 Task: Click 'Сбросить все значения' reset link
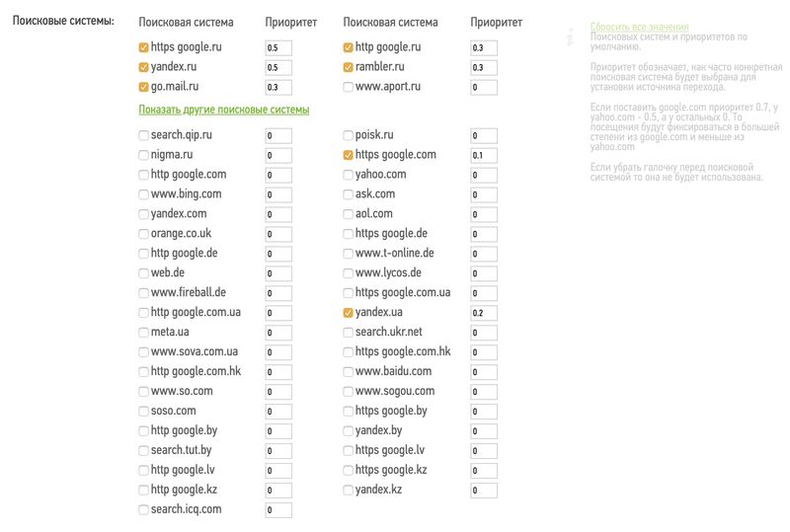tap(639, 27)
